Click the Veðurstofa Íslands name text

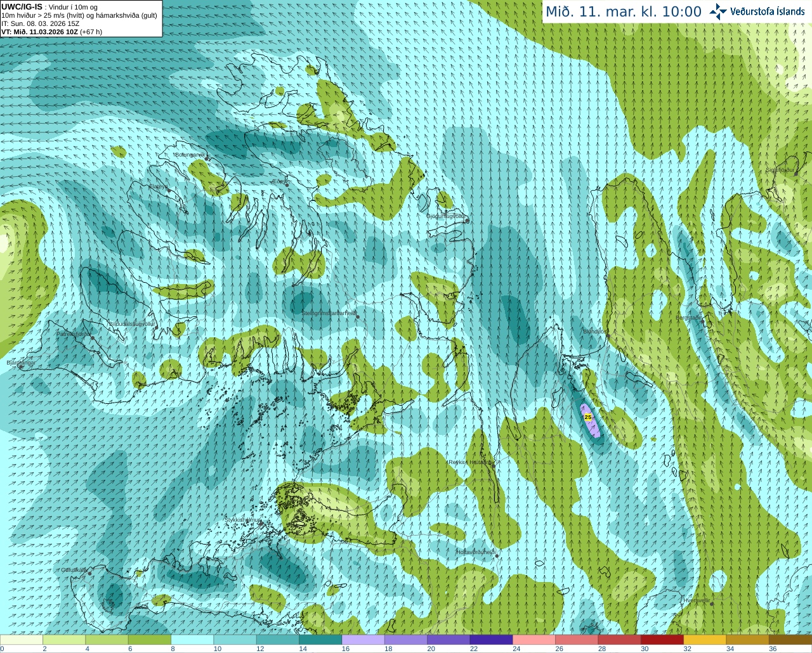(767, 11)
